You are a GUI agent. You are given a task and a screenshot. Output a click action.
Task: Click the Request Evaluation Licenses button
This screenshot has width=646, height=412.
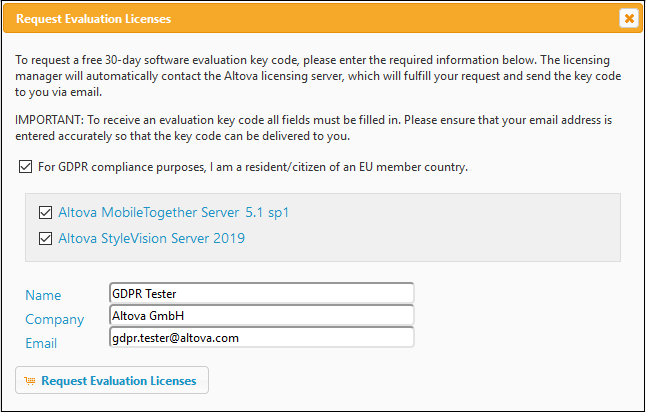[112, 380]
